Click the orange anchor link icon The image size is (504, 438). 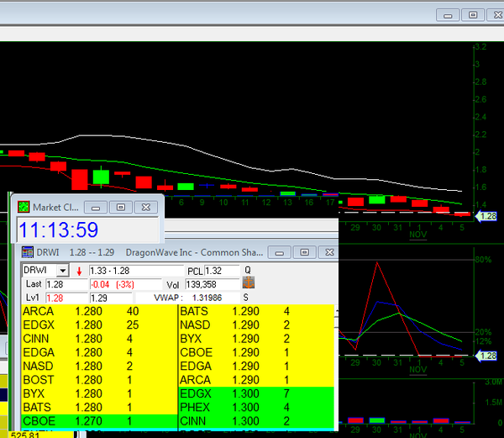(x=247, y=284)
